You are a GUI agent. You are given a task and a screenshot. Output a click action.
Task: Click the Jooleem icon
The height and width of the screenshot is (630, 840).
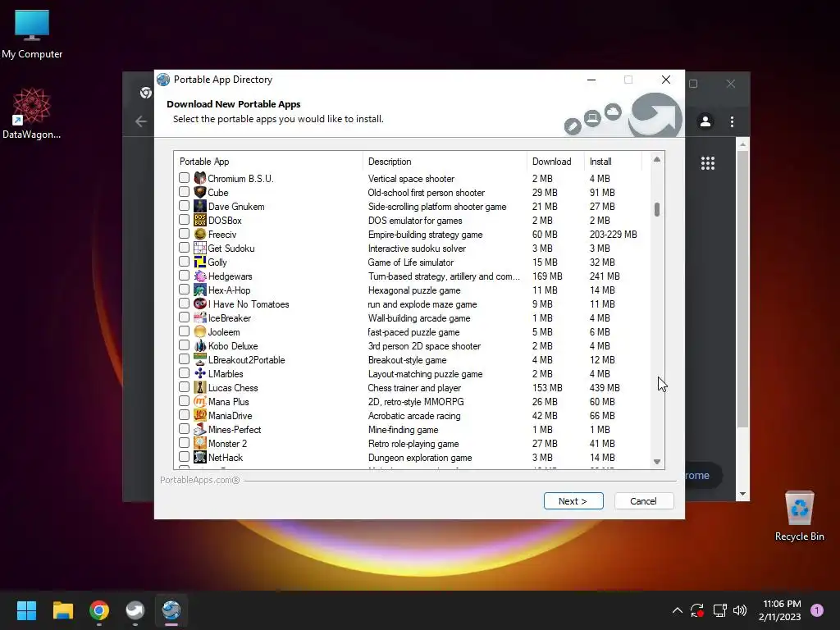(200, 331)
